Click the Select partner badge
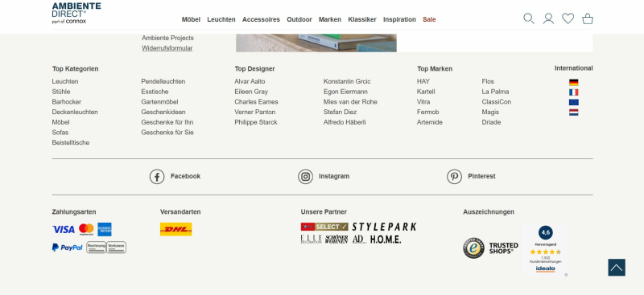 click(324, 227)
